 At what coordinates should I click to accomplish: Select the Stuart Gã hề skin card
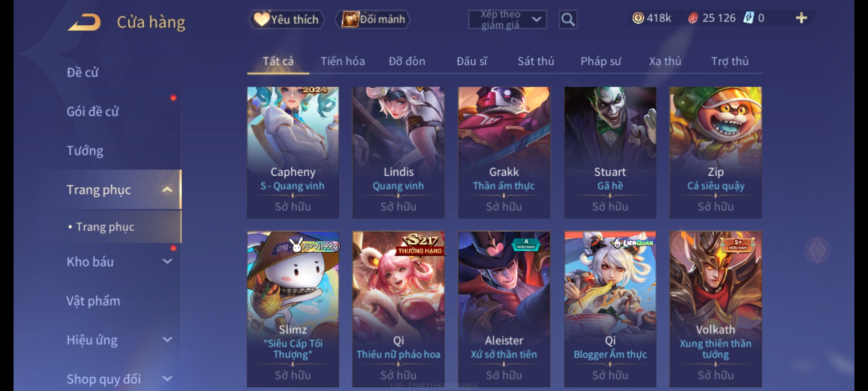point(610,152)
